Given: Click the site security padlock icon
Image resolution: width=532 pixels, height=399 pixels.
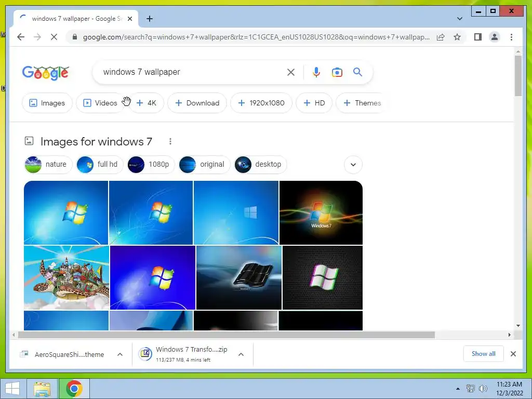Looking at the screenshot, I should (x=75, y=37).
